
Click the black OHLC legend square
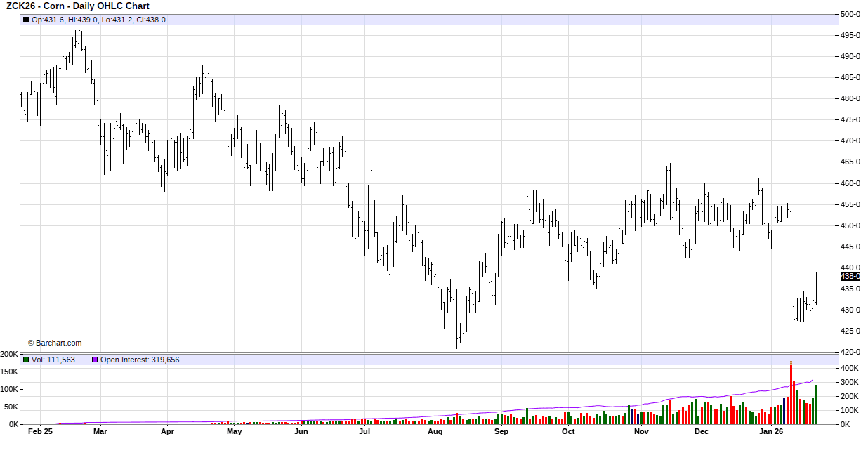point(26,20)
